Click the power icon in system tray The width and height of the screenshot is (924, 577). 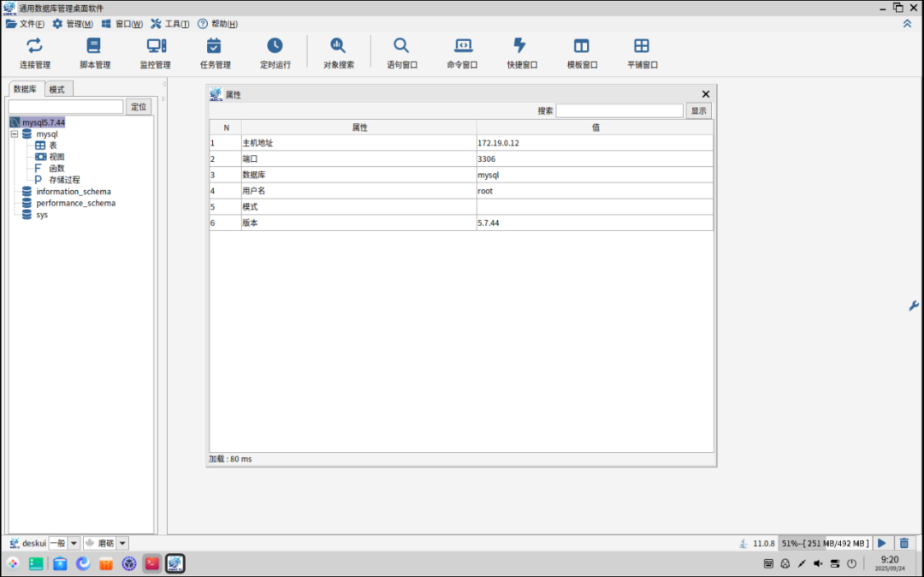coord(851,564)
